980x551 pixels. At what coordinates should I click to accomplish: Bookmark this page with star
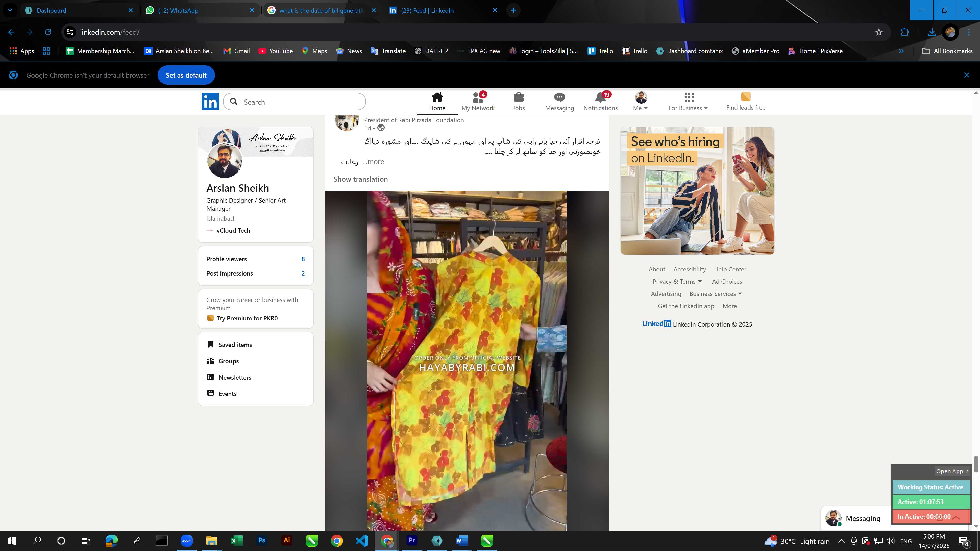[x=879, y=32]
